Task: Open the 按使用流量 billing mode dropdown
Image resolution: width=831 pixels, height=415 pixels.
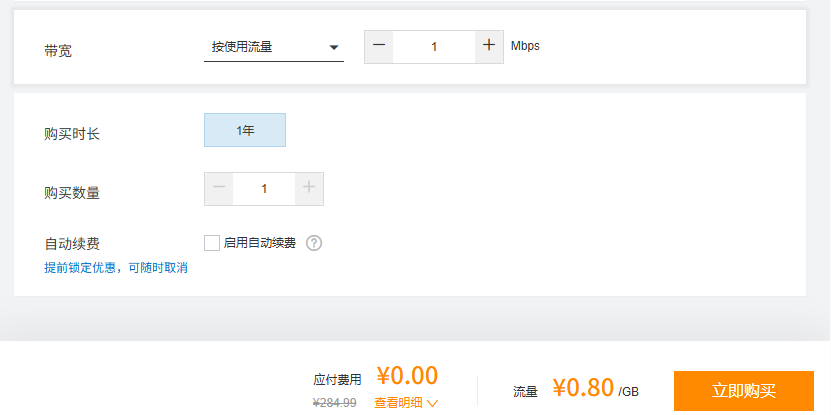Action: click(273, 47)
